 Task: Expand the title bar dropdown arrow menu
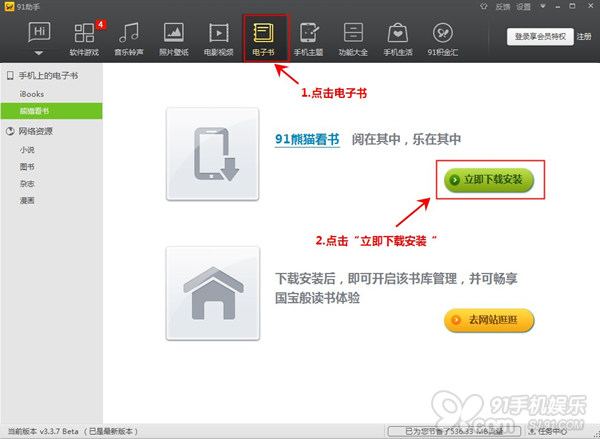coord(543,6)
